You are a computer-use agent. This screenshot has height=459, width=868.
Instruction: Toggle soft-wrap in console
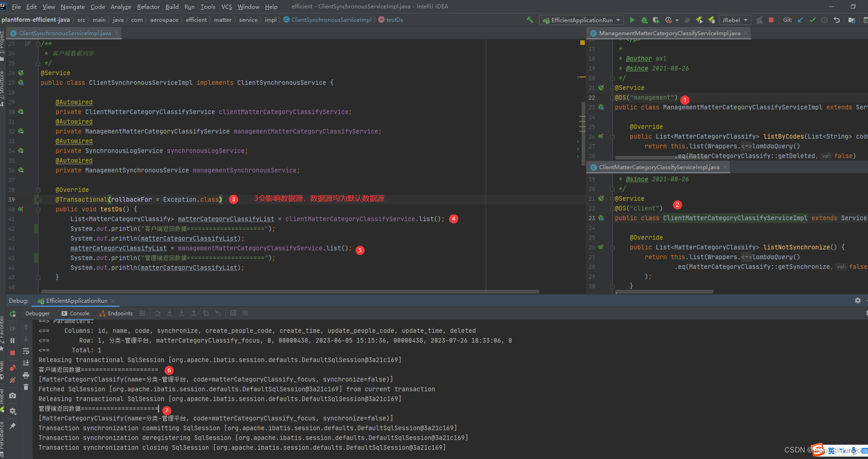[x=26, y=351]
